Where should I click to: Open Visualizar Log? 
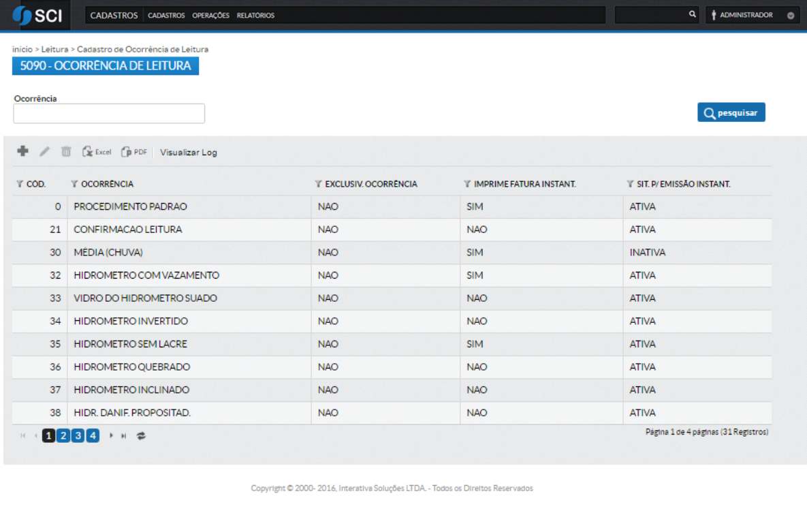click(x=188, y=152)
